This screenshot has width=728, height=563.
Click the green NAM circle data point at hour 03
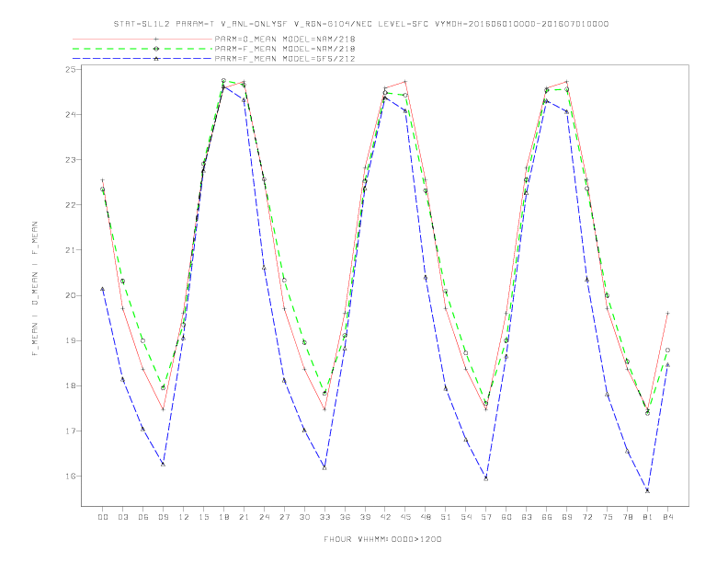(122, 281)
